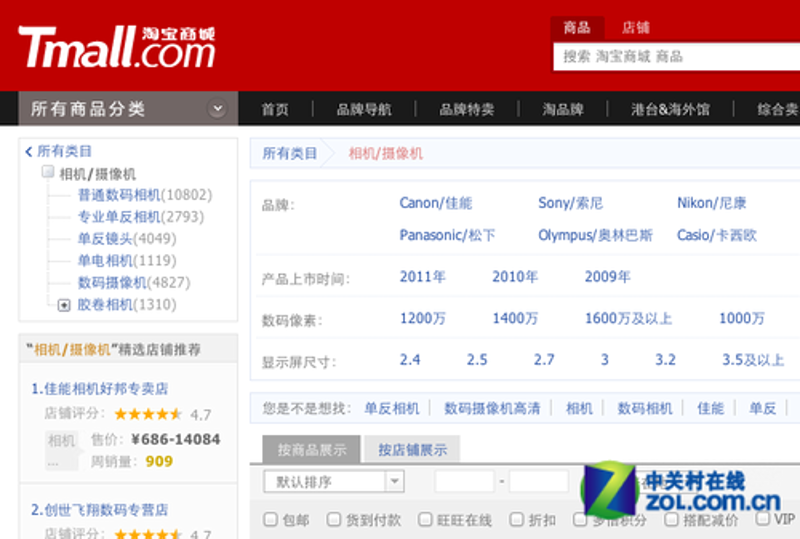Click the star rating of 佳能相机好邦专卖店
This screenshot has height=539, width=800.
click(147, 414)
